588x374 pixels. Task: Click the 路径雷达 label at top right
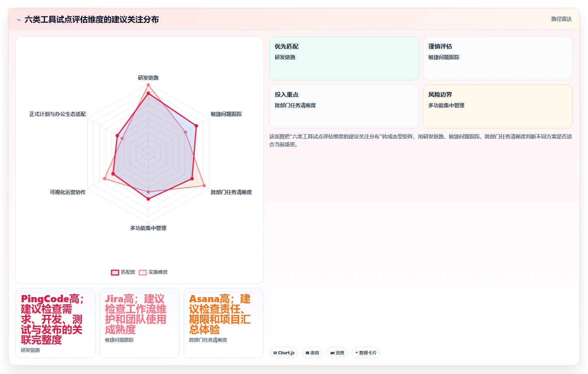[x=561, y=19]
